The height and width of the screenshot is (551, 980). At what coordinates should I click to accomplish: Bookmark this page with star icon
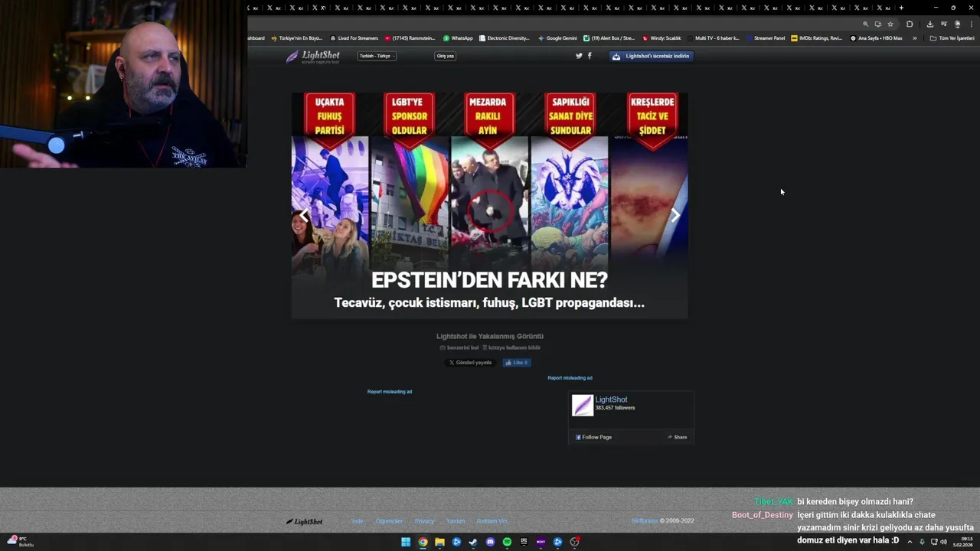890,24
